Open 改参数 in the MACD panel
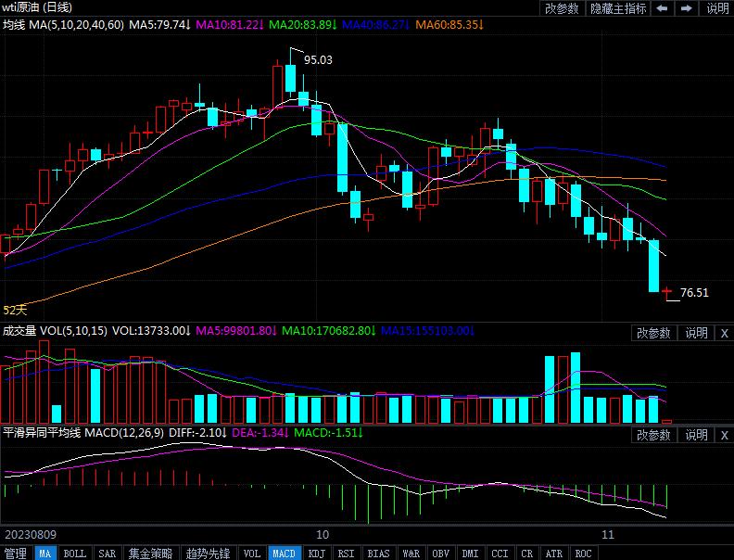734x560 pixels. [x=653, y=435]
